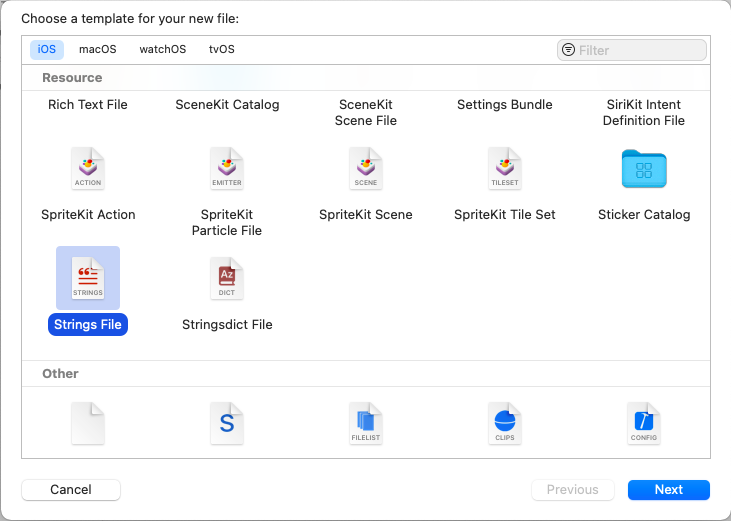The image size is (731, 521).
Task: Select the Settings Bundle label
Action: pyautogui.click(x=504, y=104)
